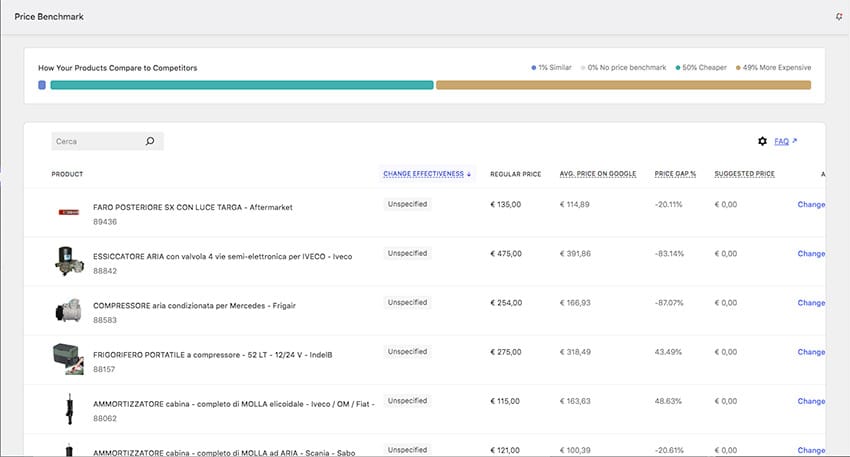Click average Google price € 318,49

click(x=575, y=352)
